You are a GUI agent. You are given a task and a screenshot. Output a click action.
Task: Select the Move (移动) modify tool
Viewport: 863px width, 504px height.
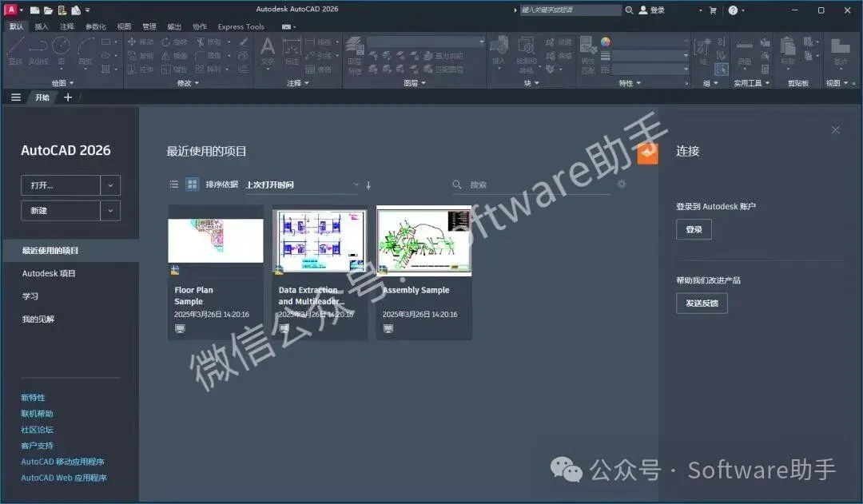pos(141,42)
